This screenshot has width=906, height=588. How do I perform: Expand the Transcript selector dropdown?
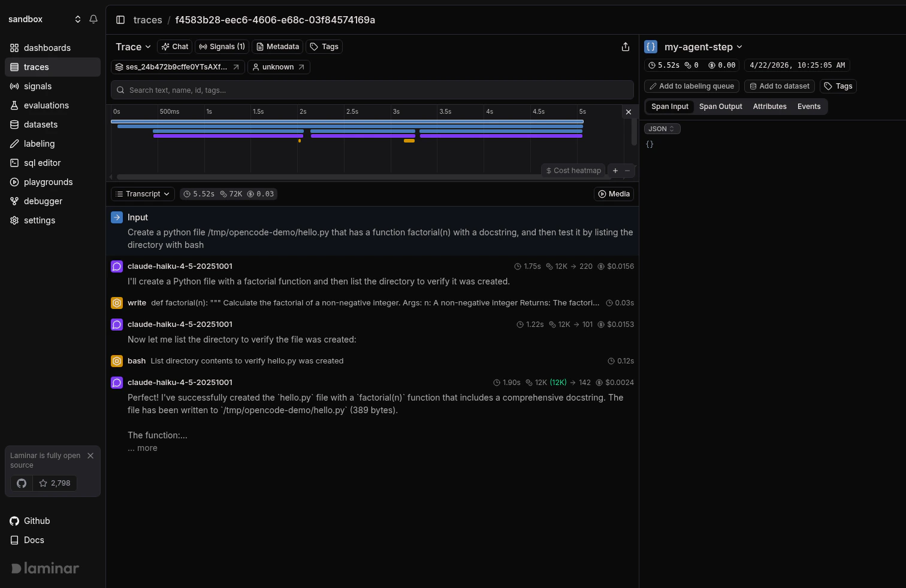tap(142, 193)
